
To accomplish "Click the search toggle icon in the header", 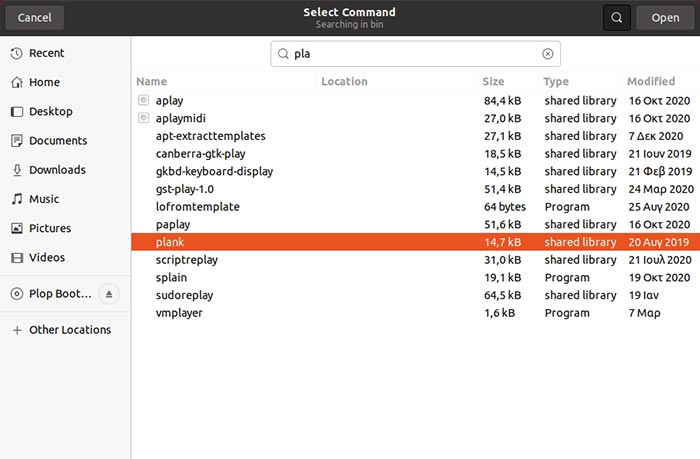I will coord(617,18).
